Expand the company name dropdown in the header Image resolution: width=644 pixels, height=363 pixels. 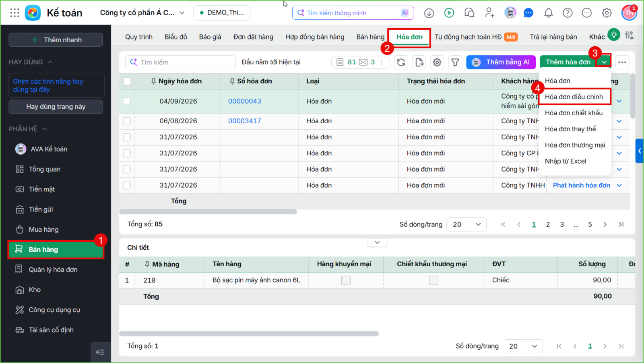(x=182, y=13)
